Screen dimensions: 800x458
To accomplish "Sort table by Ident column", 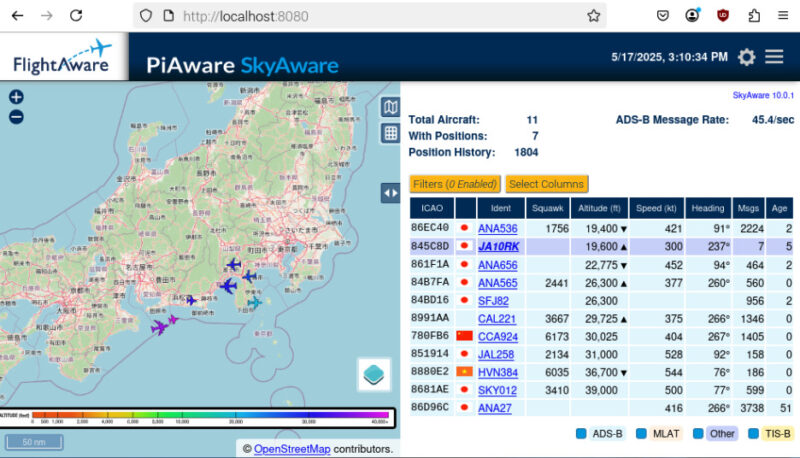I will pyautogui.click(x=501, y=208).
